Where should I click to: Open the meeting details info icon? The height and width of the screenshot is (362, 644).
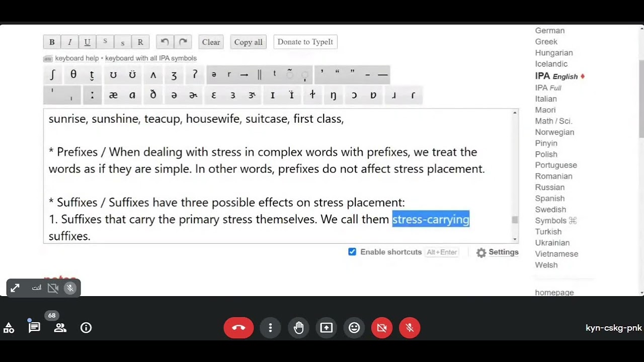click(86, 328)
